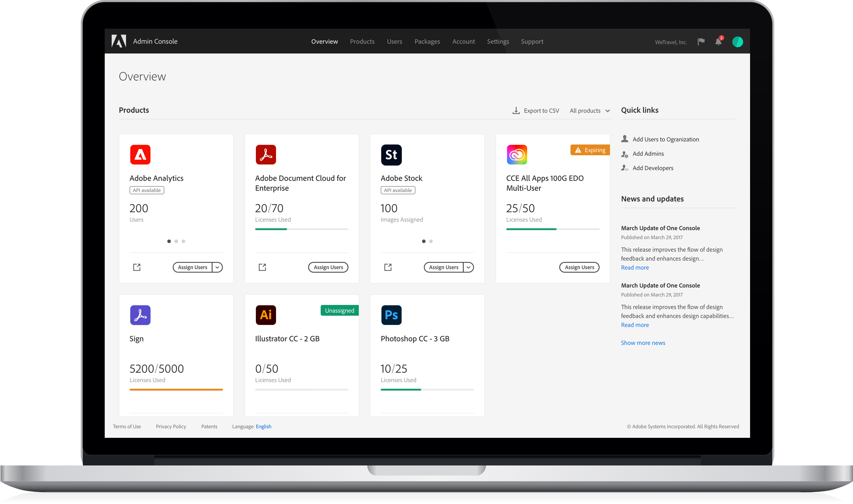Viewport: 853px width, 504px height.
Task: Click Export to CSV text
Action: (541, 111)
